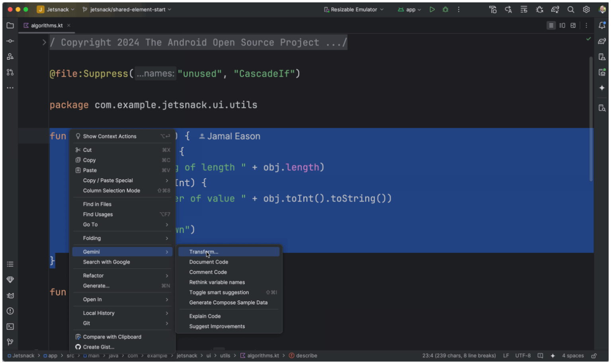This screenshot has height=364, width=611.
Task: Open the Gemini sparkle tool window
Action: click(602, 88)
